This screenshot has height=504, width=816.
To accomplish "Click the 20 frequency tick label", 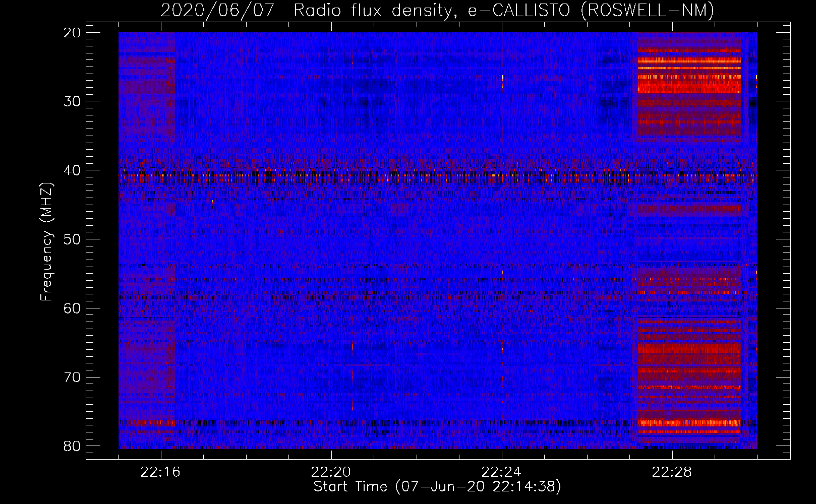I will pos(72,33).
